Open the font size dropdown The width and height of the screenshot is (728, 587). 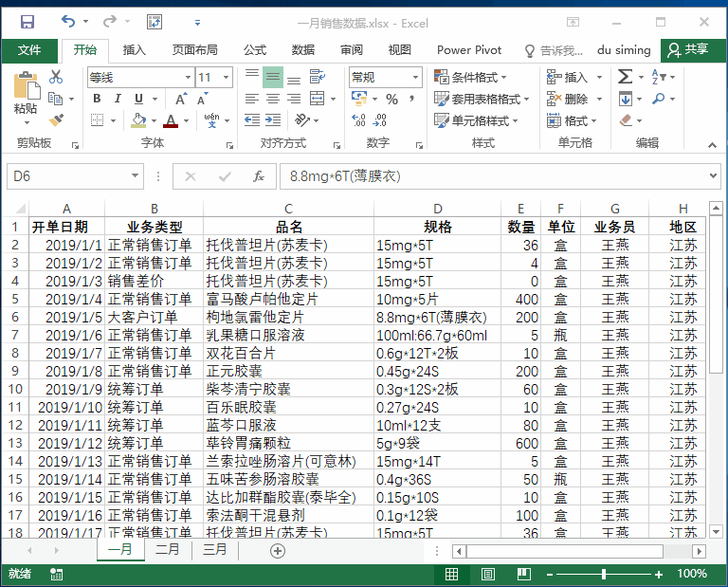click(227, 78)
